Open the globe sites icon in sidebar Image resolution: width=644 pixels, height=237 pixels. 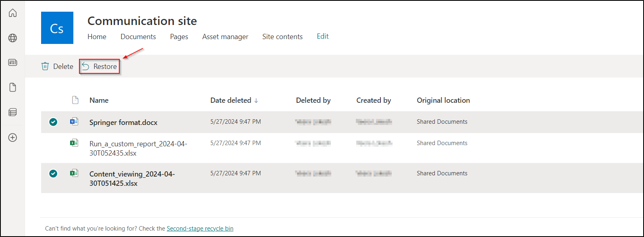13,38
